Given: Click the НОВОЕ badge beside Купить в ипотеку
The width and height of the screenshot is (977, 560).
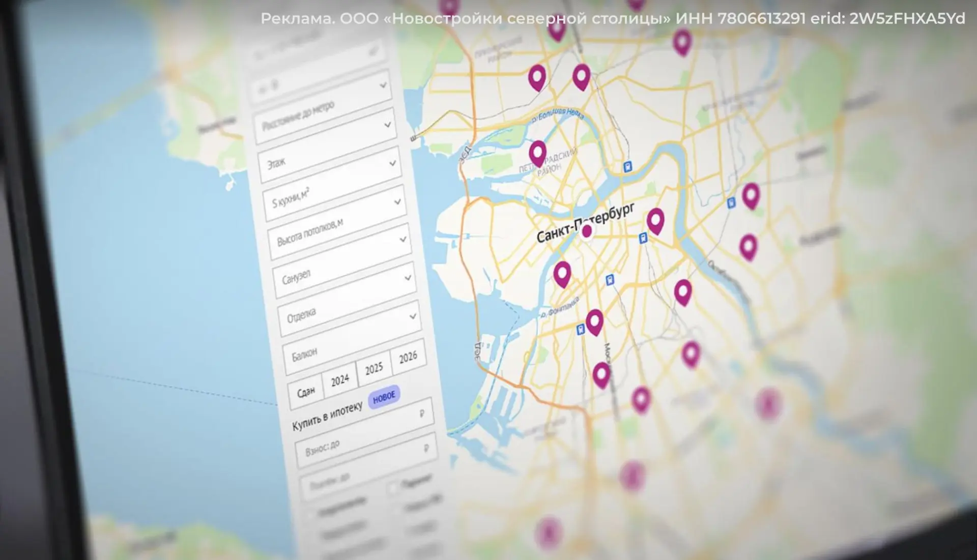Looking at the screenshot, I should click(x=384, y=397).
